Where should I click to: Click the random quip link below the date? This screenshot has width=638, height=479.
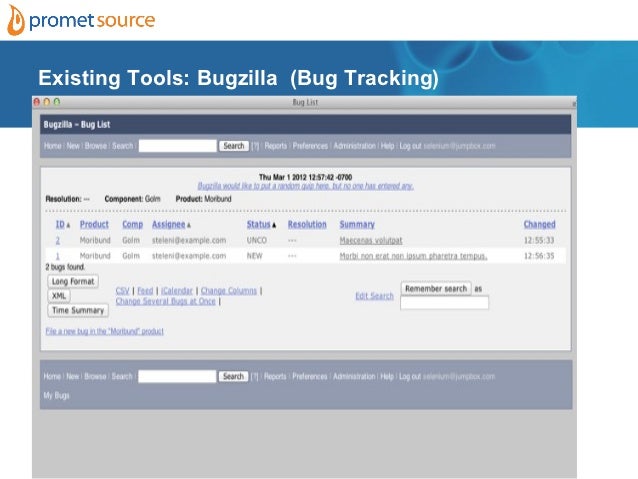click(x=306, y=186)
